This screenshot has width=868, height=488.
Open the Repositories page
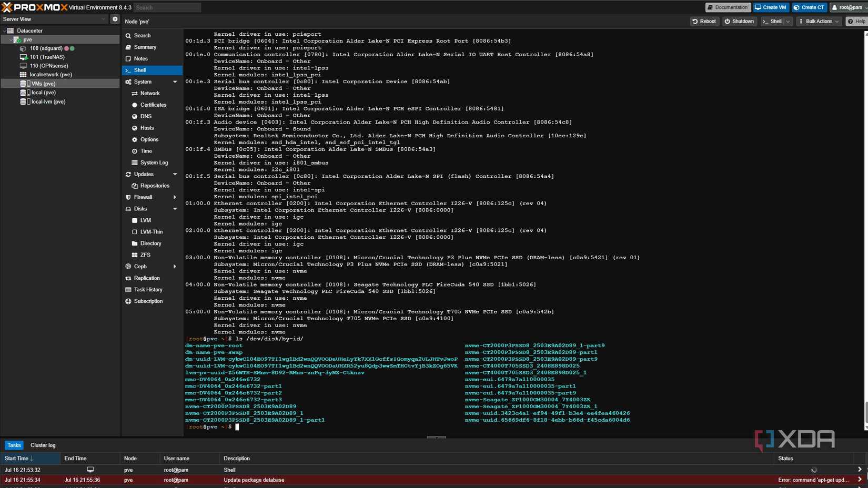click(x=154, y=186)
